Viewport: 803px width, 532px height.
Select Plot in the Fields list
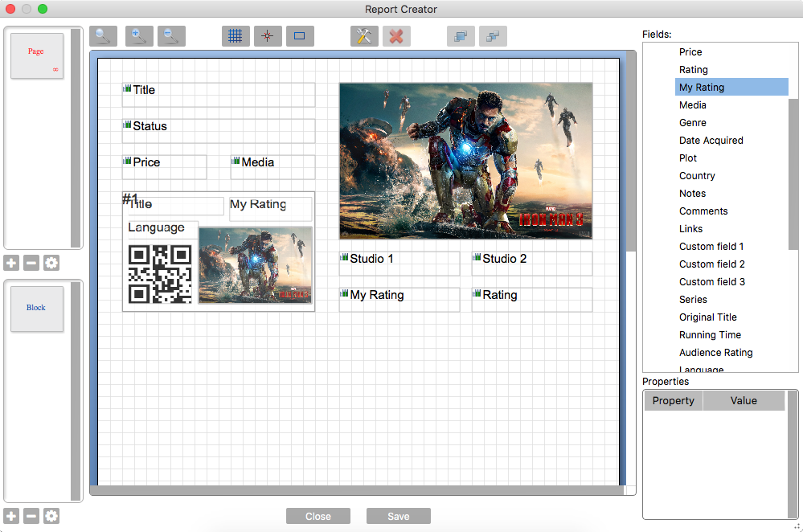pyautogui.click(x=688, y=158)
